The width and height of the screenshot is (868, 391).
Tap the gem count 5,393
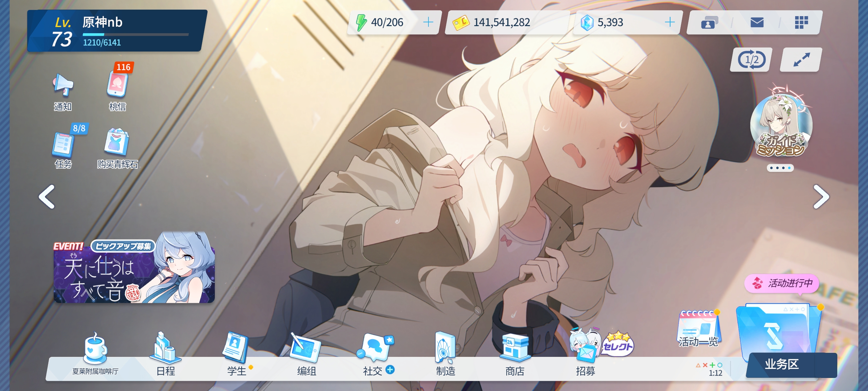(x=610, y=22)
